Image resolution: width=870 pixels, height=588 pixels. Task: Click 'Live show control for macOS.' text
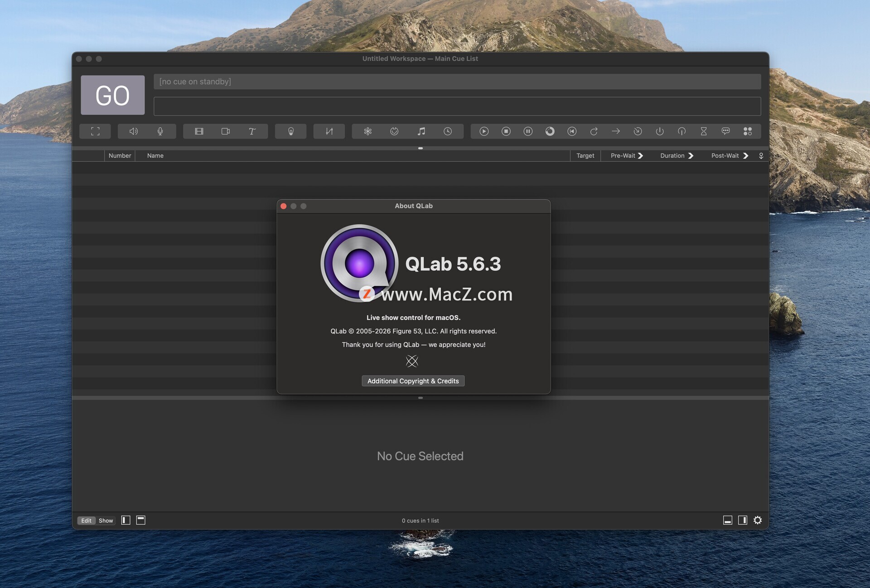pos(414,318)
